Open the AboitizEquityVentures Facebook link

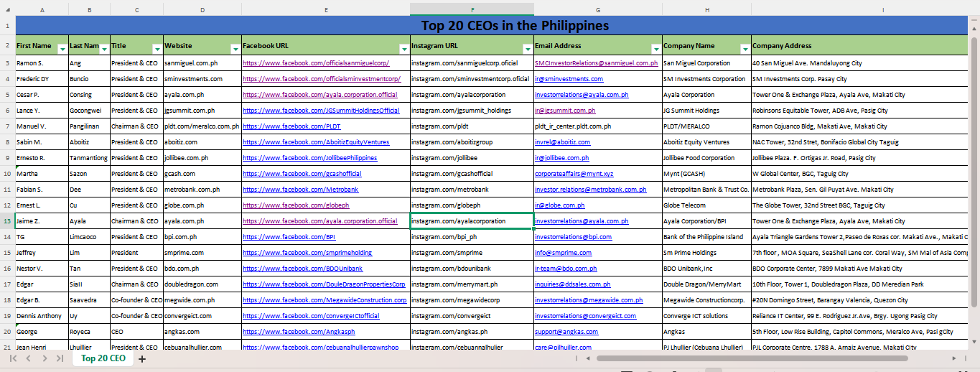click(316, 142)
